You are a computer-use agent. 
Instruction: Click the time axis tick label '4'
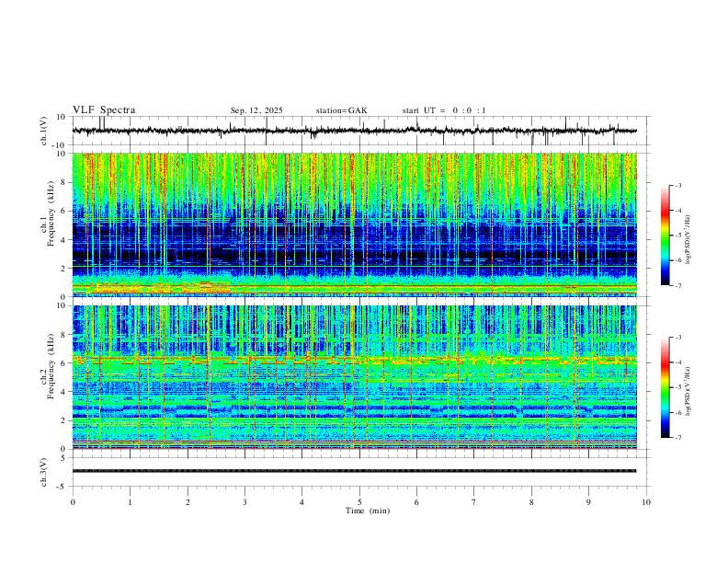[301, 502]
